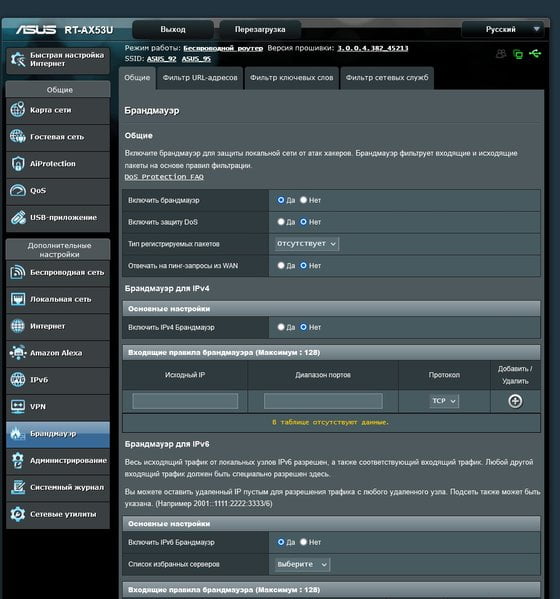
Task: Add inbound IPv4 firewall rule plus icon
Action: pyautogui.click(x=515, y=401)
